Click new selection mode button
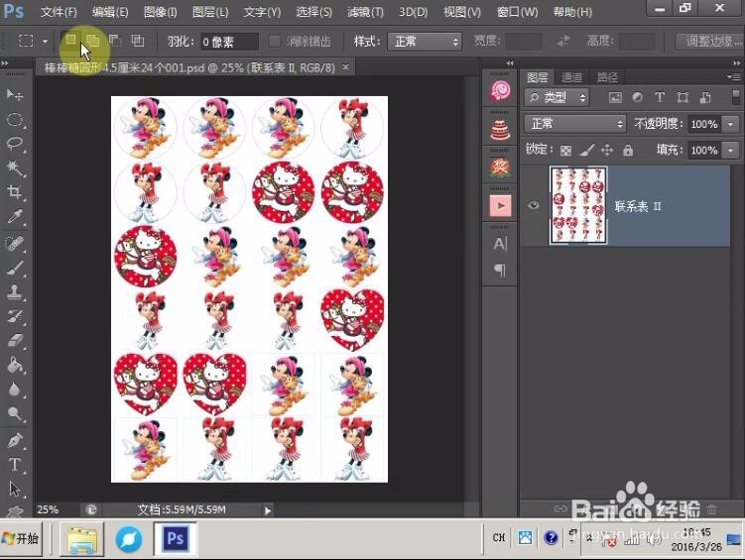Viewport: 745px width, 560px height. click(x=70, y=41)
